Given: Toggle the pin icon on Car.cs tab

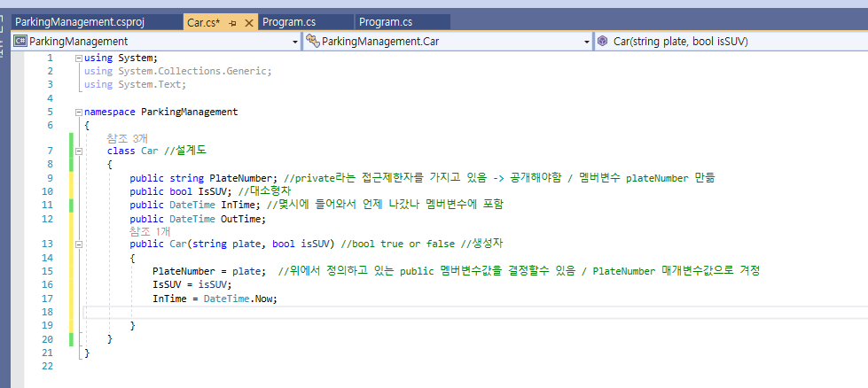Looking at the screenshot, I should click(232, 23).
